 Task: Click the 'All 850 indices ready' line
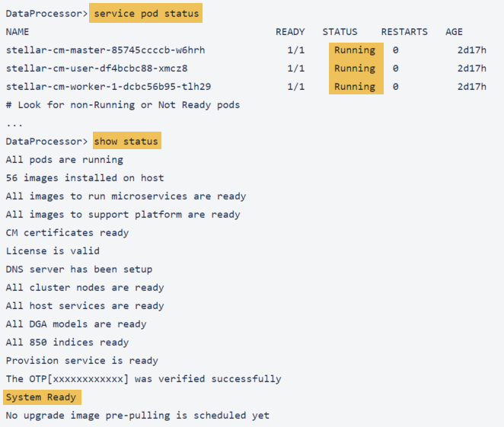coord(67,343)
